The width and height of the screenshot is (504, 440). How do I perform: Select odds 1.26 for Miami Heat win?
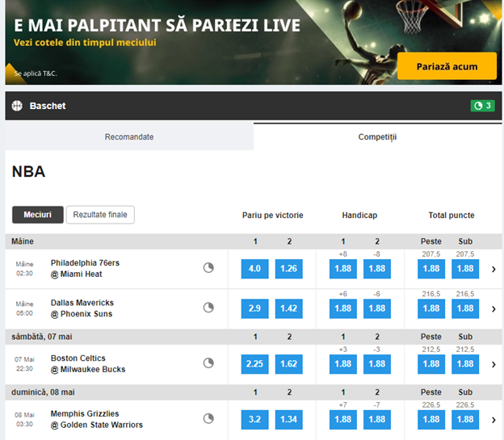point(288,269)
